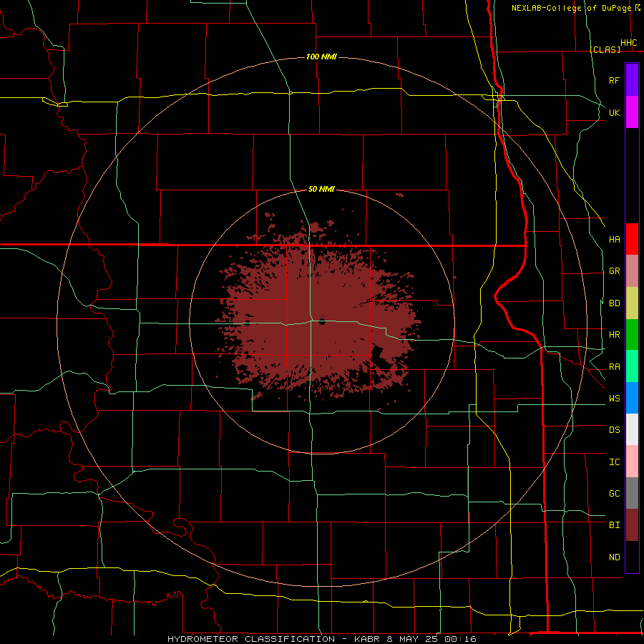The height and width of the screenshot is (644, 644).
Task: Click the 50 NMI range ring label
Action: point(321,189)
